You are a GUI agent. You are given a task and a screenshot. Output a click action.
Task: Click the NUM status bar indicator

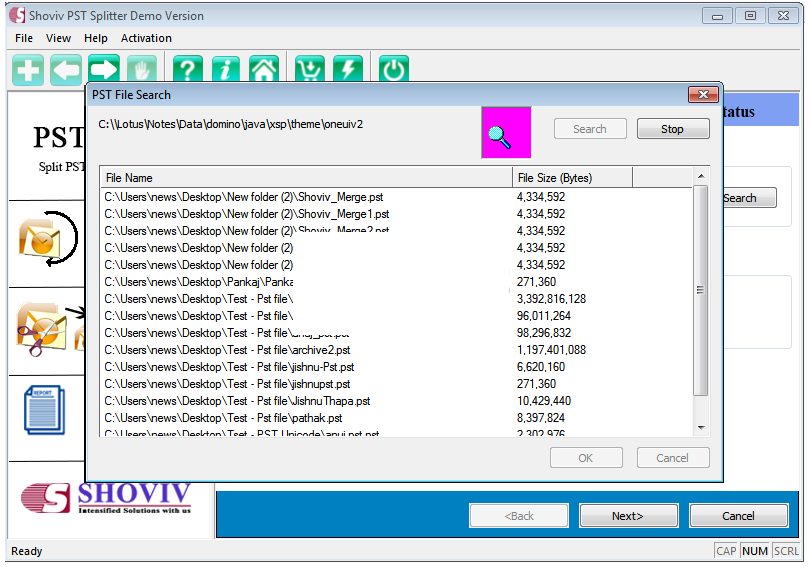click(755, 552)
